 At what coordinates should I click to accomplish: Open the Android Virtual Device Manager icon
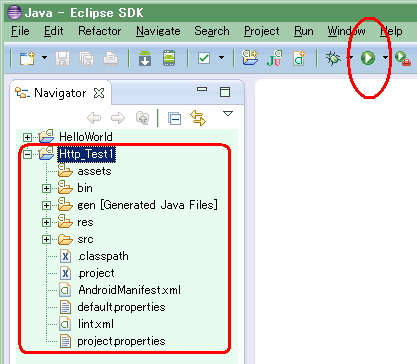point(169,58)
